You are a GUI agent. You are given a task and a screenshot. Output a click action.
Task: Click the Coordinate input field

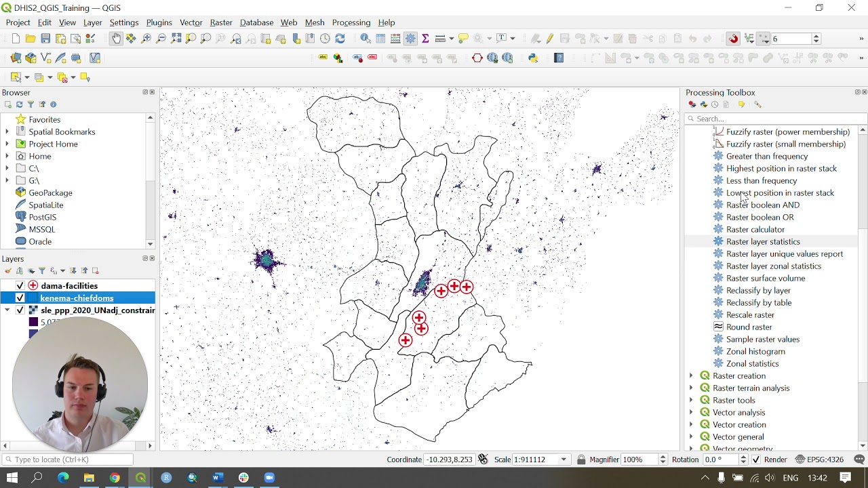point(450,460)
